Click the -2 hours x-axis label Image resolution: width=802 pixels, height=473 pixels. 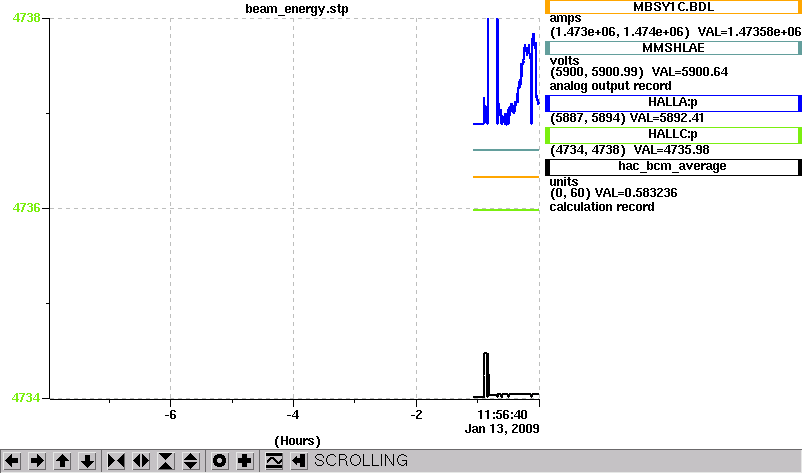pos(416,415)
